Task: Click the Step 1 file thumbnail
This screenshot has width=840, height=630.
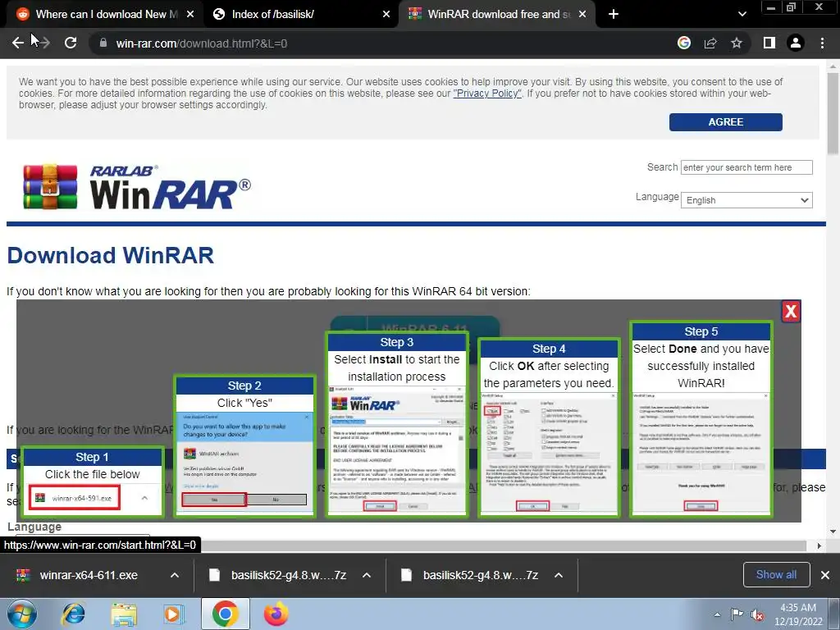Action: pyautogui.click(x=75, y=498)
